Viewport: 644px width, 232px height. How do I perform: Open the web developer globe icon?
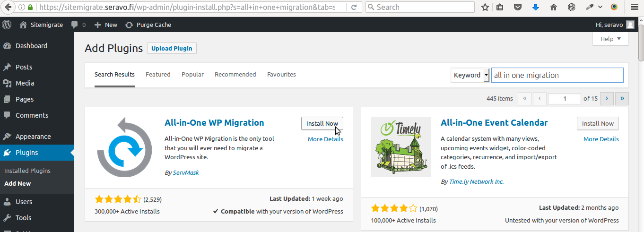click(572, 7)
